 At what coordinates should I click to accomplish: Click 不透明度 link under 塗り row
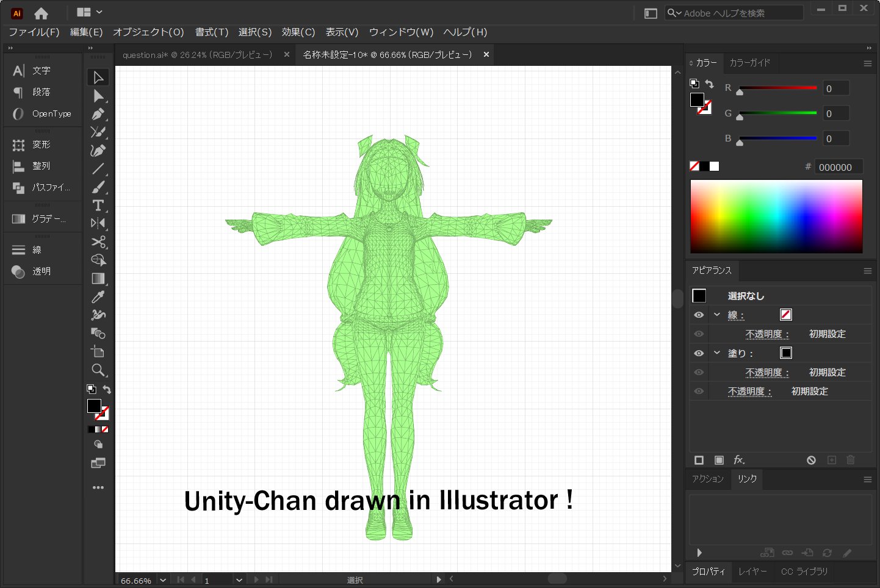tap(767, 373)
